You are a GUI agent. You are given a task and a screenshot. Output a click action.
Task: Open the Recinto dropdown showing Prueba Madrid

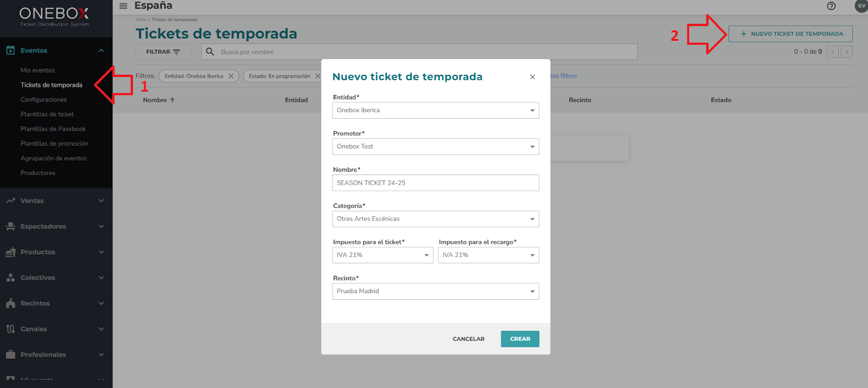[x=436, y=292]
